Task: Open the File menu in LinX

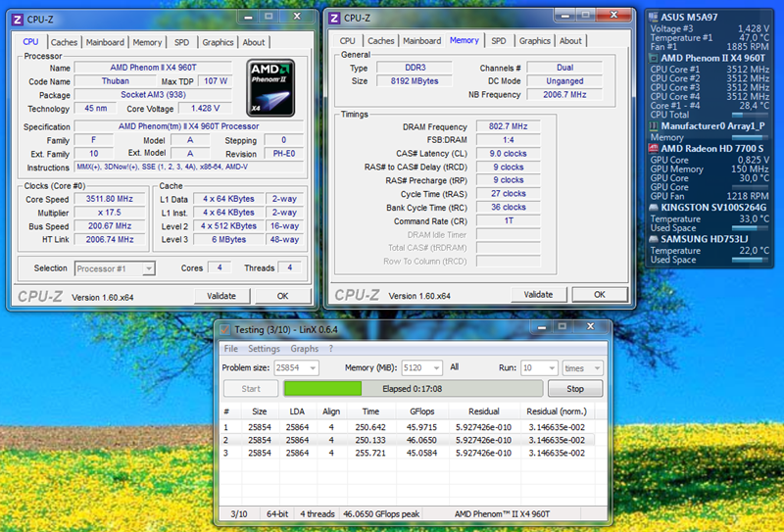Action: pos(231,349)
